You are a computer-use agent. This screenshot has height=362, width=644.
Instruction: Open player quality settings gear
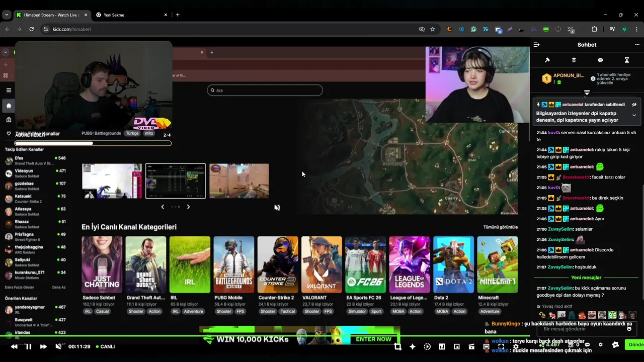coord(516,346)
